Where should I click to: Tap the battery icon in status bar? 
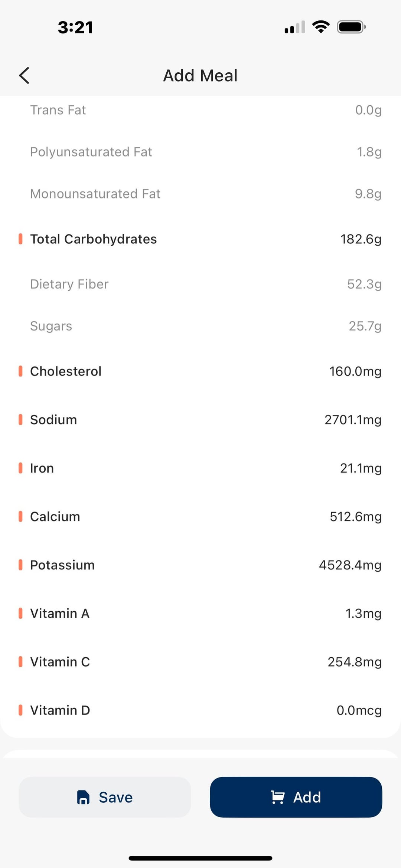click(351, 27)
